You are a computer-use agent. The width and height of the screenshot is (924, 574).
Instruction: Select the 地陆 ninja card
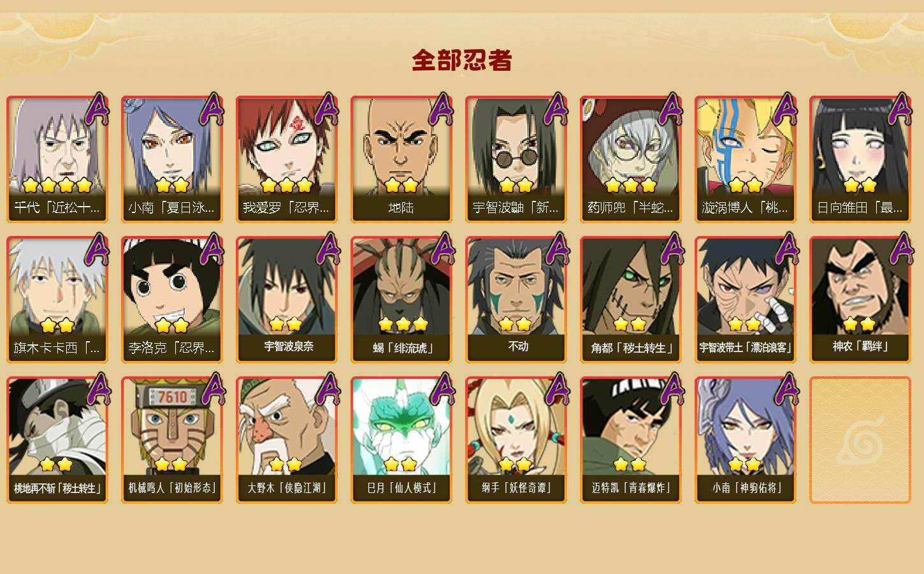(401, 159)
